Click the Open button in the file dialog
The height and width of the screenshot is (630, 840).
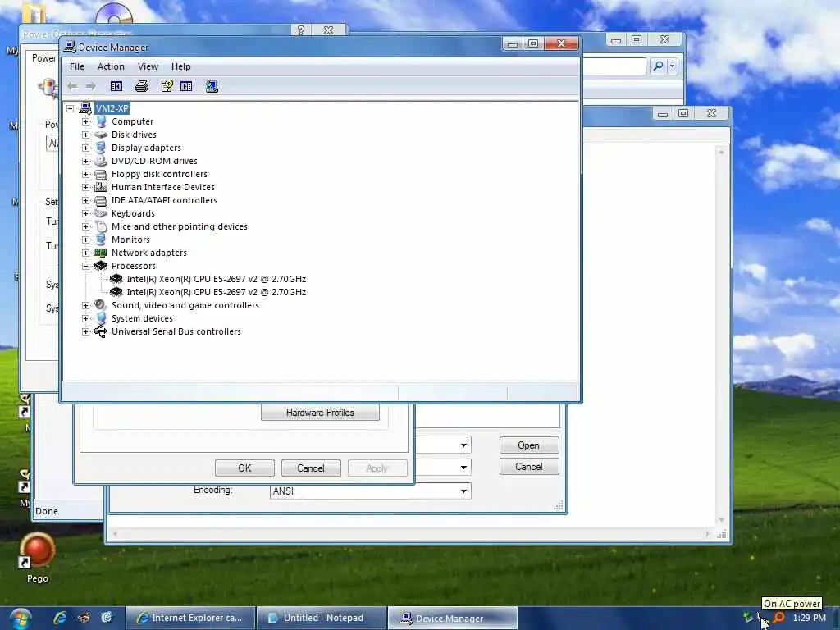529,445
